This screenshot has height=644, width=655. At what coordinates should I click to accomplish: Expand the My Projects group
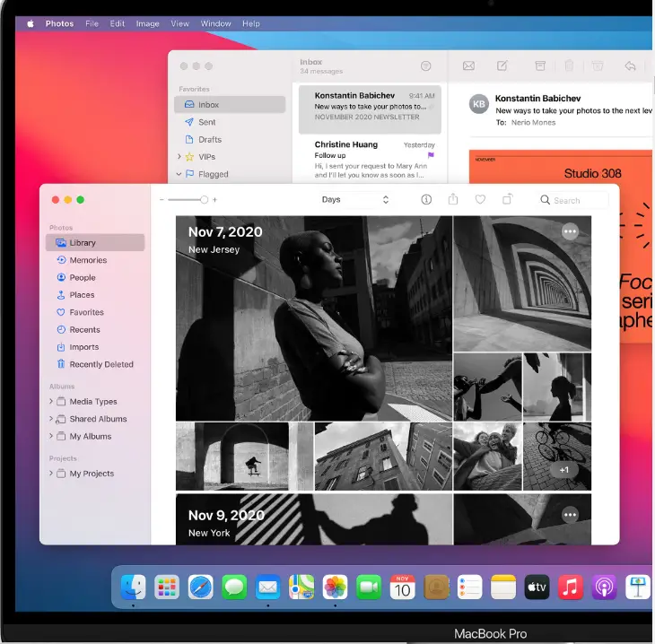point(51,474)
